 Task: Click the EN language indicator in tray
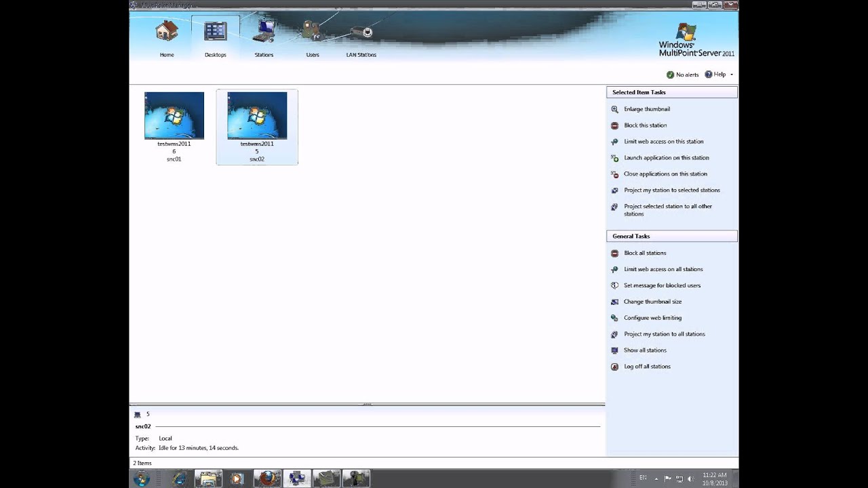pos(643,478)
